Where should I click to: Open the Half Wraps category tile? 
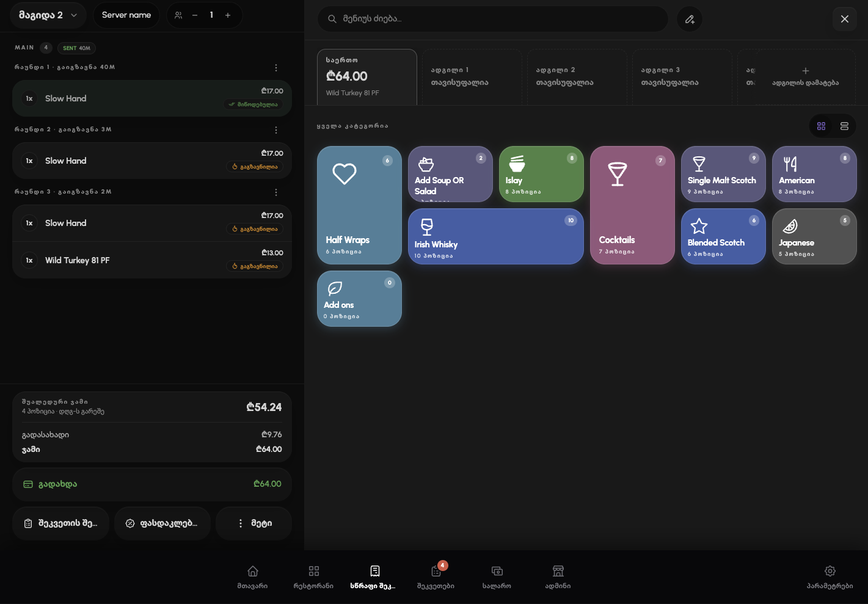(359, 205)
